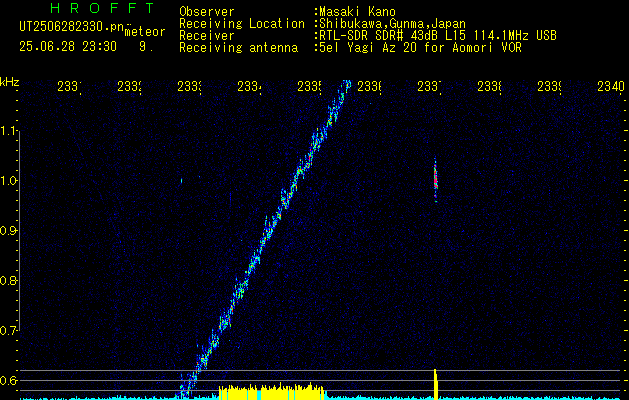Click the 0.8 frequency axis label
The width and height of the screenshot is (629, 400).
click(x=8, y=280)
